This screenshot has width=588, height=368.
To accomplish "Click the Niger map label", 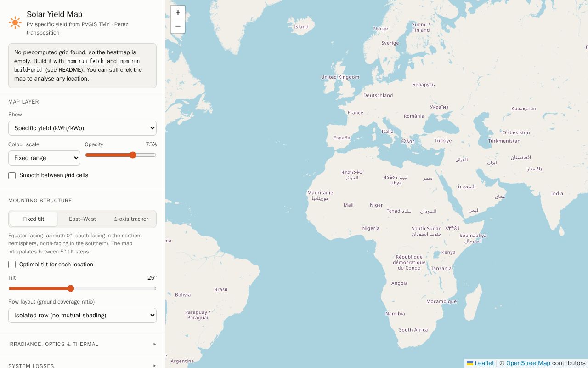I will coord(376,205).
